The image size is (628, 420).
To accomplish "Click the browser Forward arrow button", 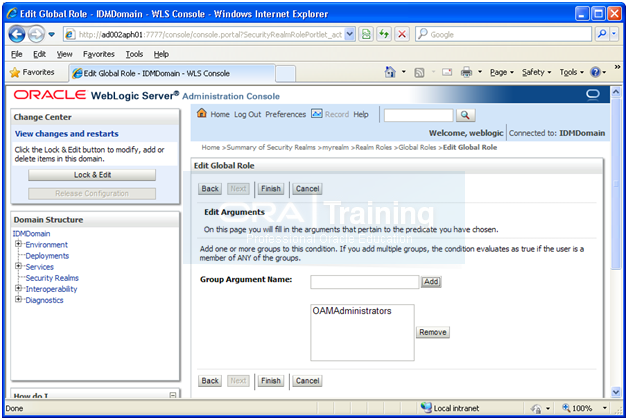I will click(36, 34).
